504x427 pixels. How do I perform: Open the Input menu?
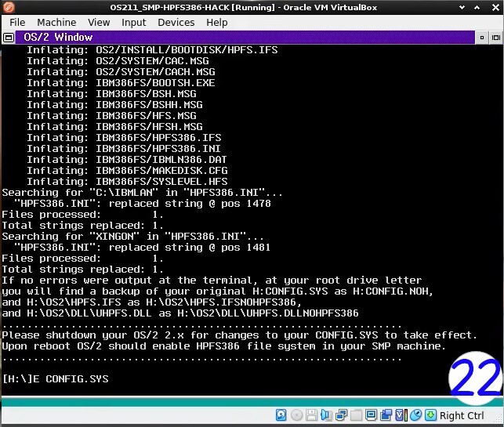[x=133, y=23]
